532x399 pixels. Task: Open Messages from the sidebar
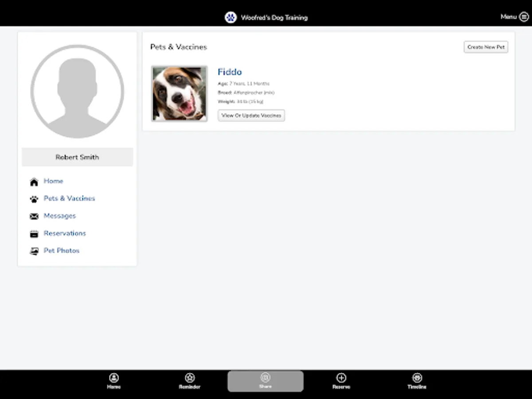click(60, 216)
